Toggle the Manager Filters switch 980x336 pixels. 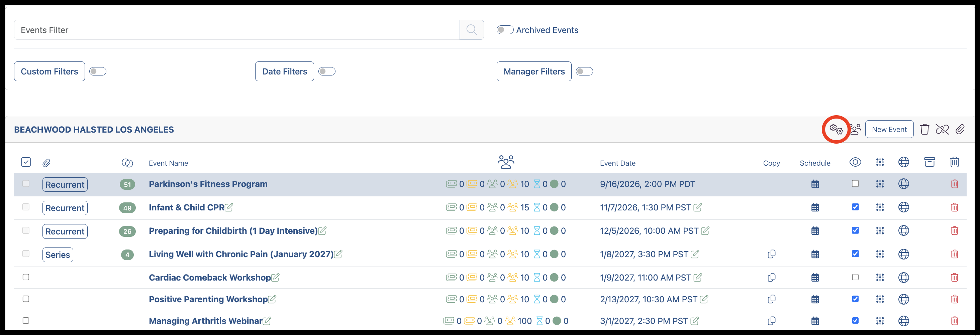pos(584,71)
